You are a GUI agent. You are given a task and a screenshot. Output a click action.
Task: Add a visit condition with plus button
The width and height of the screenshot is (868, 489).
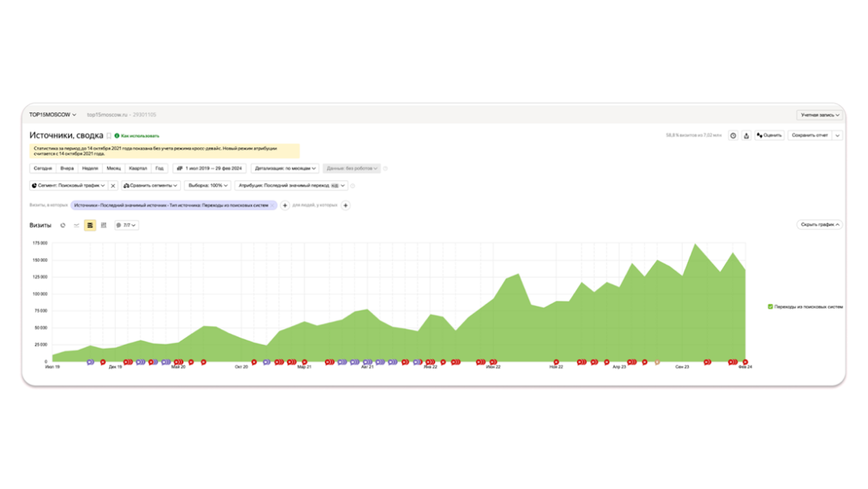[x=285, y=205]
